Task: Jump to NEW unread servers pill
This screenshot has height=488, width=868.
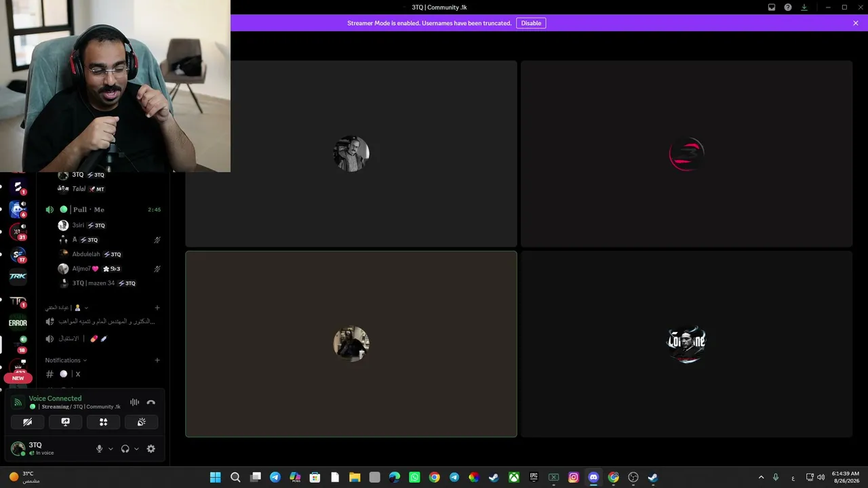Action: (x=18, y=378)
